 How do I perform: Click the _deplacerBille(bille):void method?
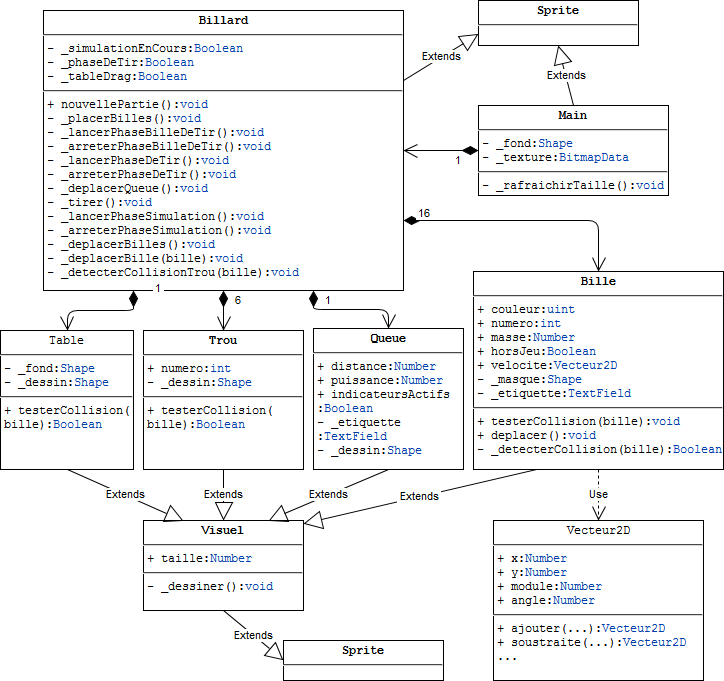coord(145,258)
